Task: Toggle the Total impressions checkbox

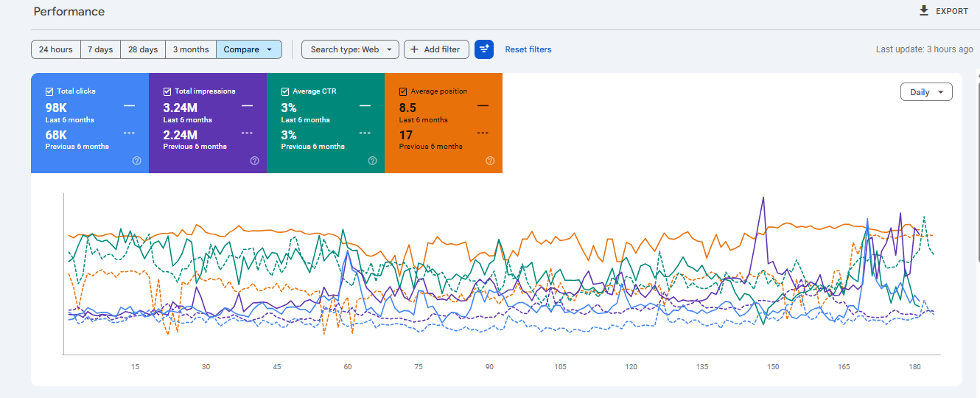Action: pyautogui.click(x=167, y=91)
